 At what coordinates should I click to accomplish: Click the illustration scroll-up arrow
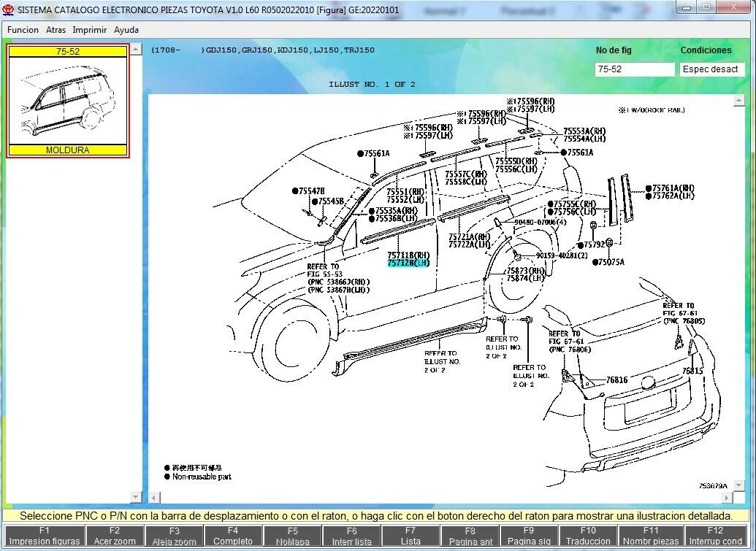(x=738, y=100)
